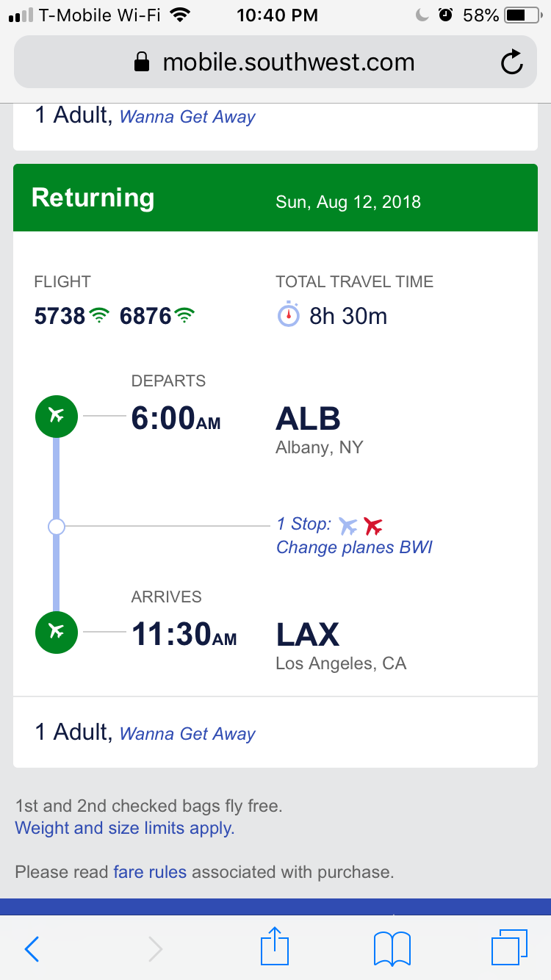Tap the total travel time stopwatch icon
Viewport: 551px width, 980px height.
[289, 315]
